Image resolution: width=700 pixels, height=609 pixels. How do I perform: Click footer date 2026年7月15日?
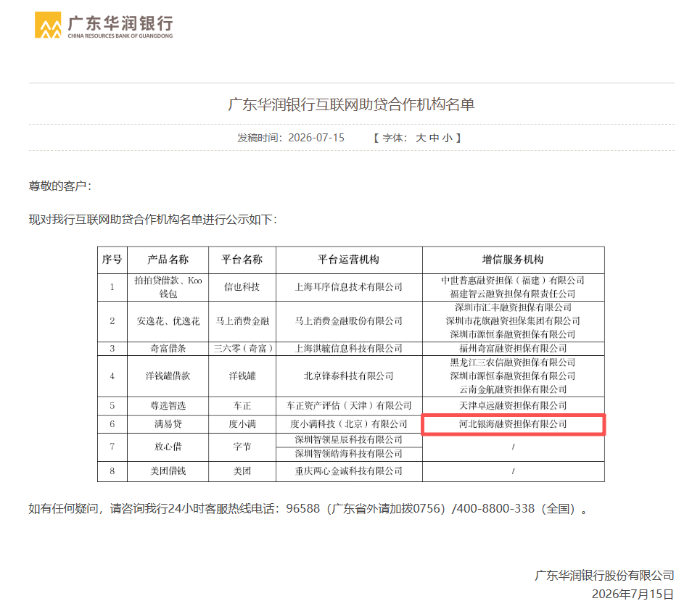633,594
